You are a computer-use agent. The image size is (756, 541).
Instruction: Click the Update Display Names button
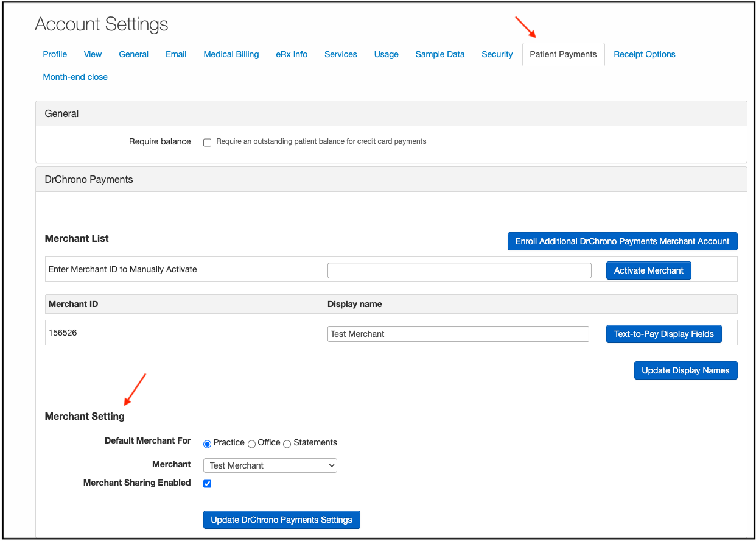685,370
